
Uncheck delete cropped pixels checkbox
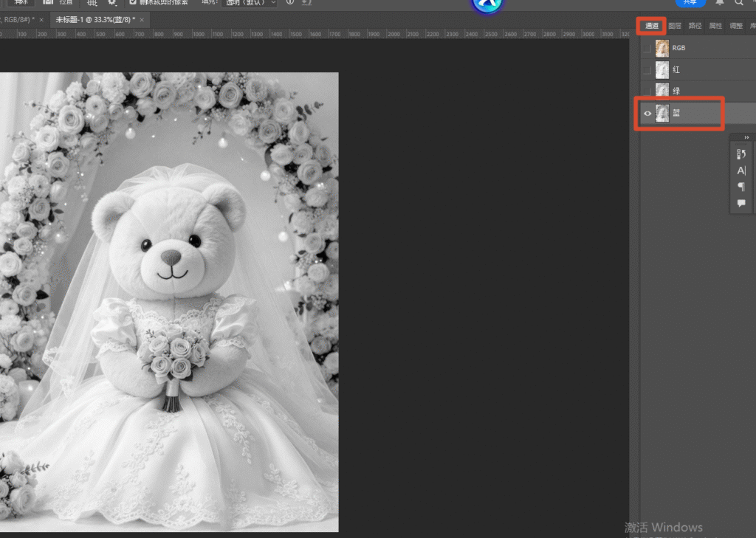coord(133,2)
